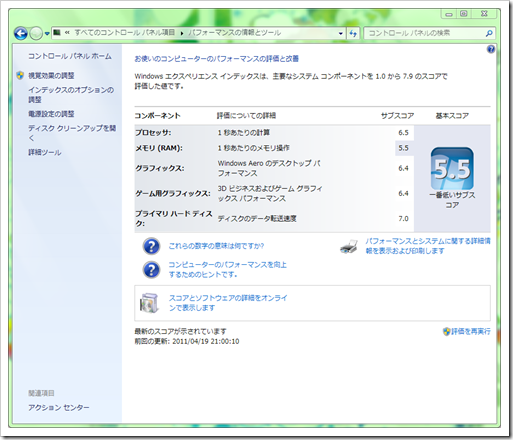The height and width of the screenshot is (440, 513).
Task: Open アクション センター link
Action: tap(59, 407)
